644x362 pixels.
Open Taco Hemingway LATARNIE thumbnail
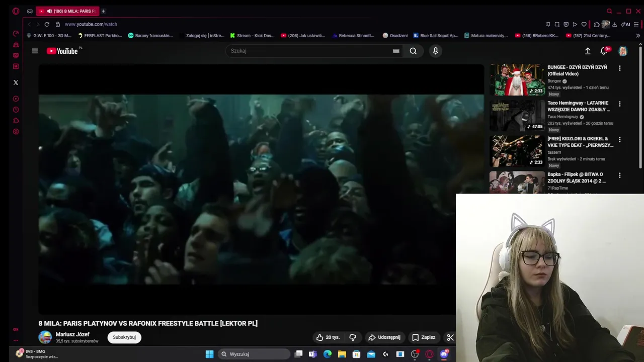pos(517,115)
